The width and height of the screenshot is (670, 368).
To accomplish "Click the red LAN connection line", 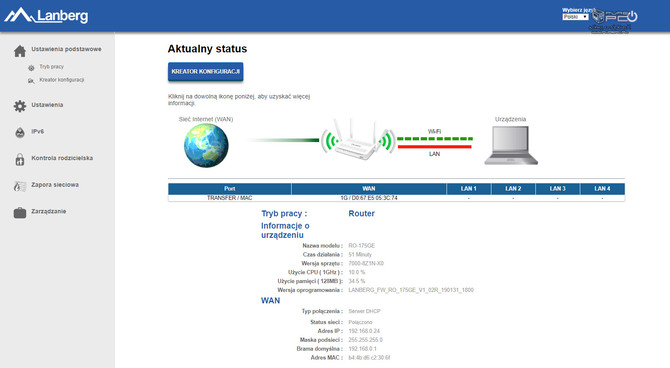I will pyautogui.click(x=435, y=147).
